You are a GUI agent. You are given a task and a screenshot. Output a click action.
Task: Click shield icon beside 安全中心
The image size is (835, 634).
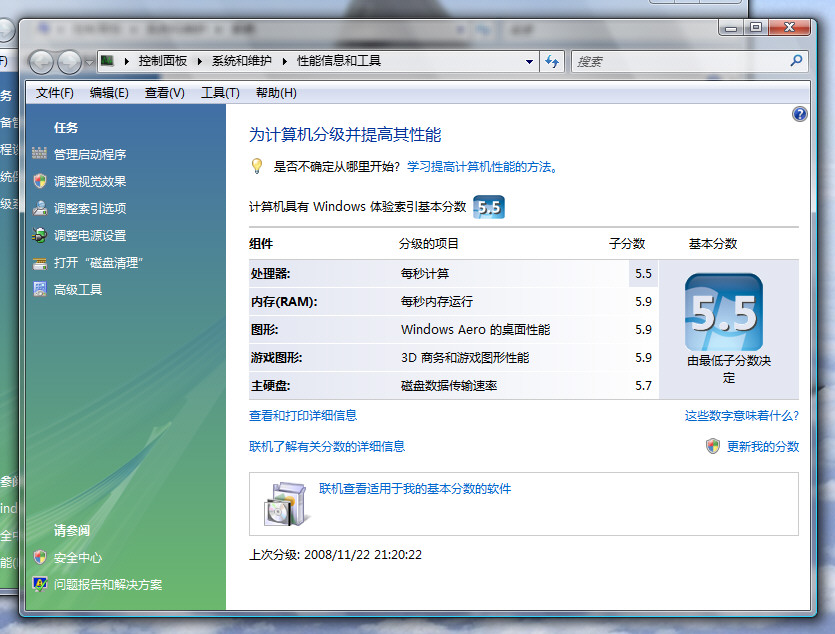coord(40,557)
